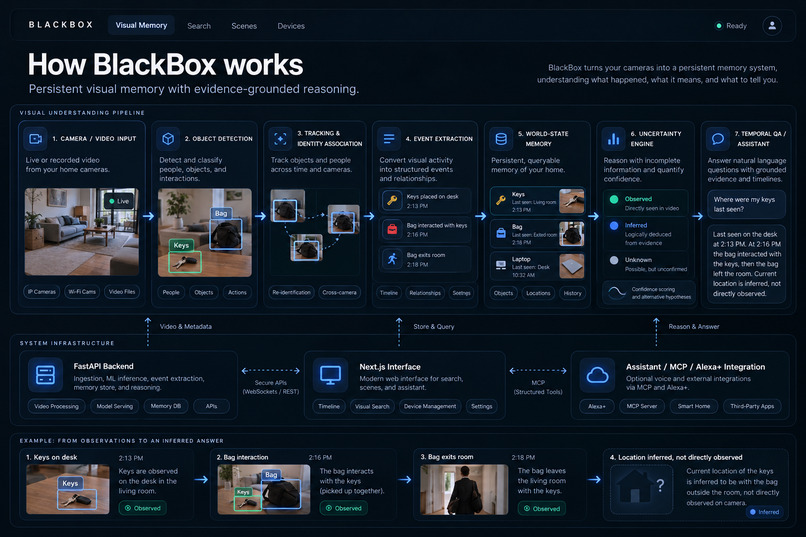Click the APIs chip under FastAPI Backend
Screen dimensions: 806x537
[x=211, y=406]
